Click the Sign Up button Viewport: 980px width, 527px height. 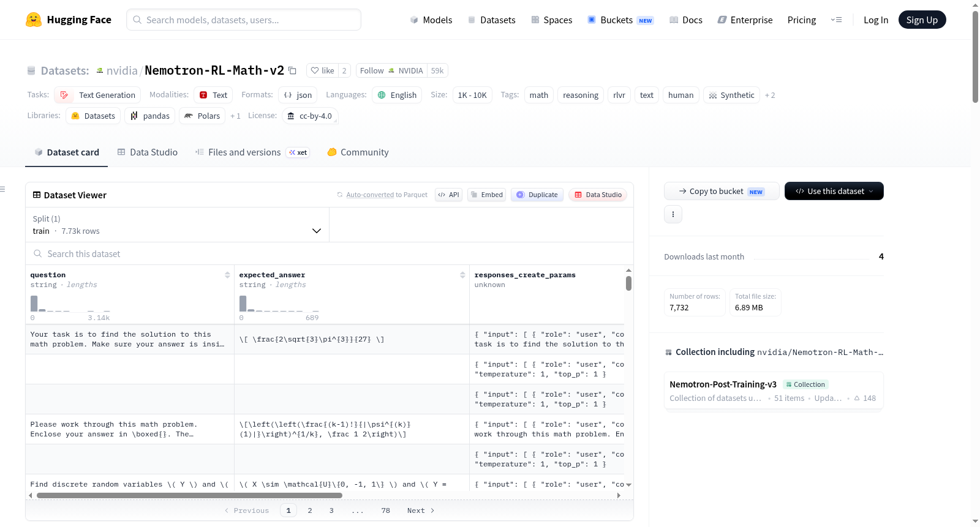tap(922, 20)
